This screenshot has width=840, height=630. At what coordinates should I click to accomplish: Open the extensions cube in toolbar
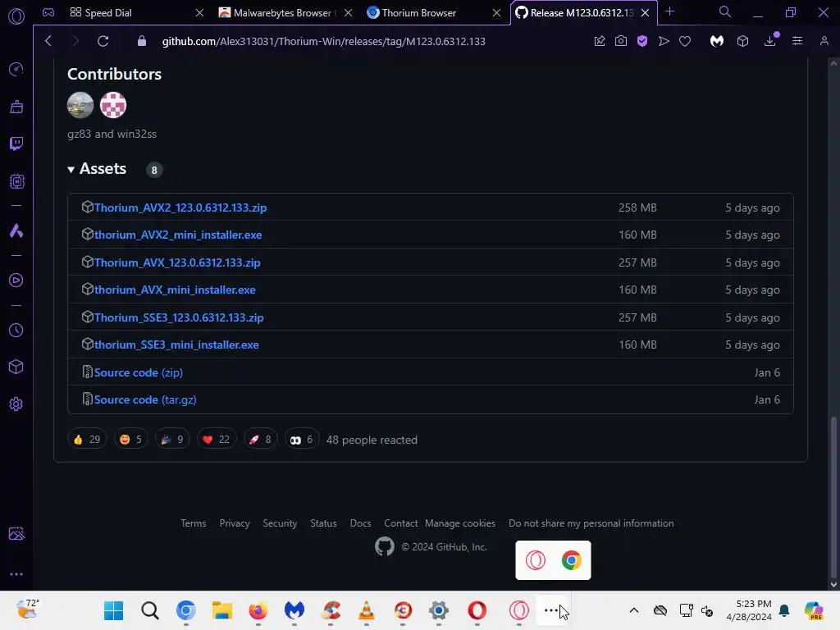click(x=742, y=41)
